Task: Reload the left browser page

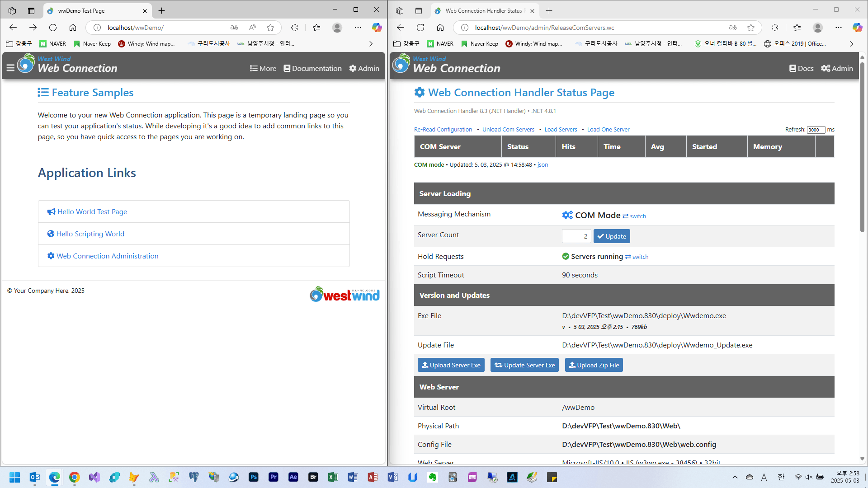Action: coord(53,28)
